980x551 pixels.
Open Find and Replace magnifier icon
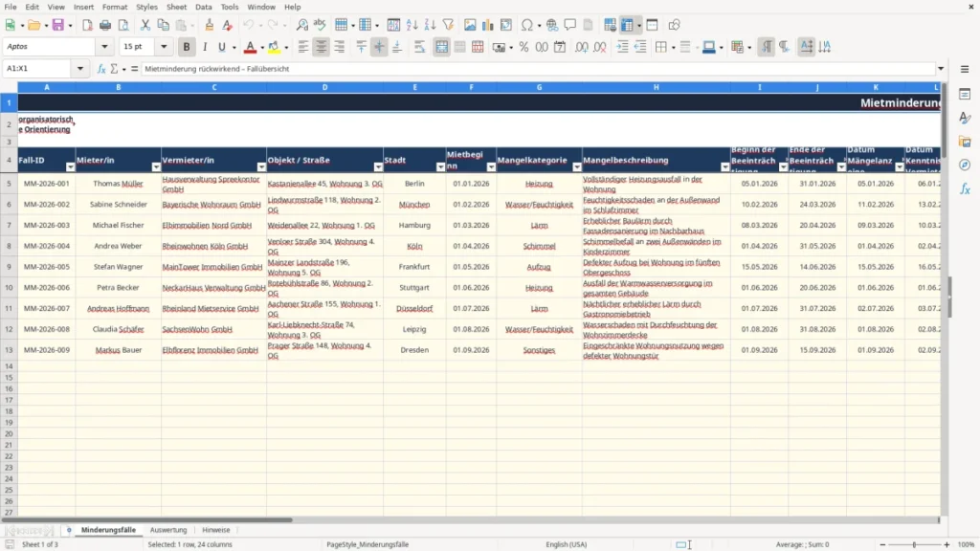point(301,25)
